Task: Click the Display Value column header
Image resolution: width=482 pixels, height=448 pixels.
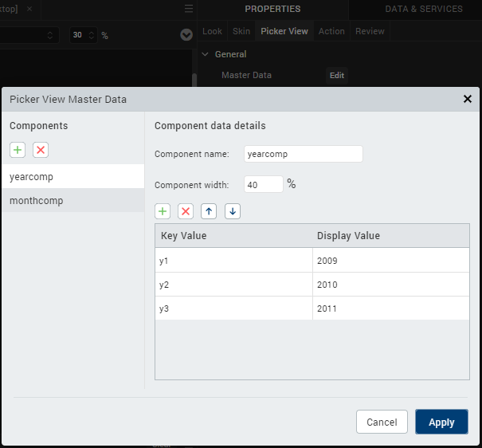Action: pos(391,236)
